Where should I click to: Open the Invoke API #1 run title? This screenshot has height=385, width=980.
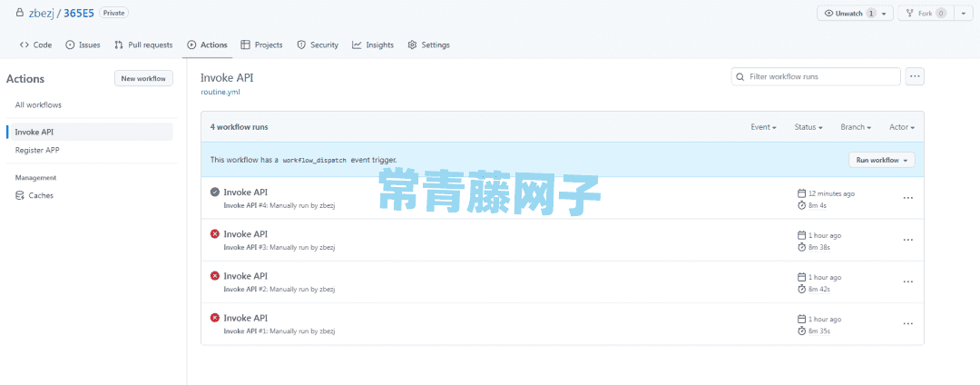[246, 318]
